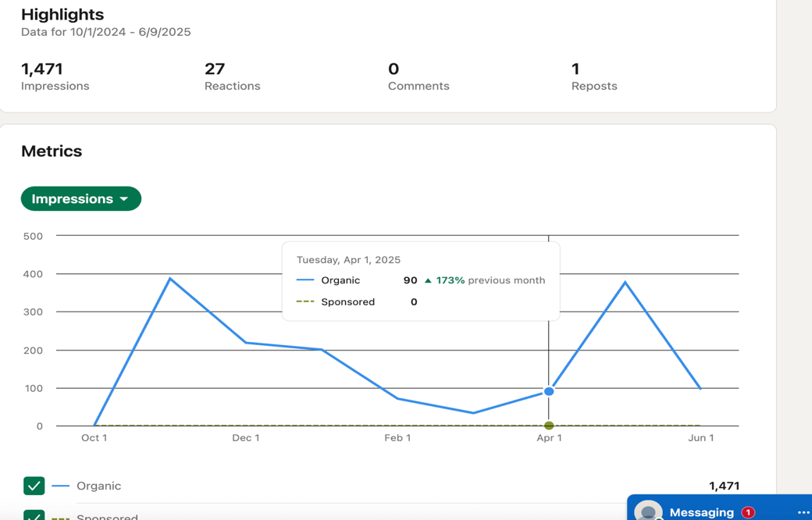Uncheck the Sponsored checkbox
The width and height of the screenshot is (812, 520).
(x=34, y=515)
